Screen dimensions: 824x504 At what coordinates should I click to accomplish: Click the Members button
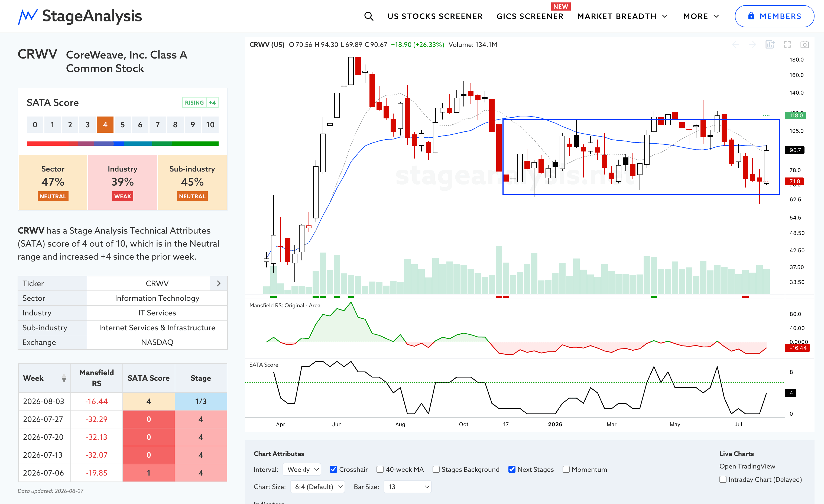(774, 16)
